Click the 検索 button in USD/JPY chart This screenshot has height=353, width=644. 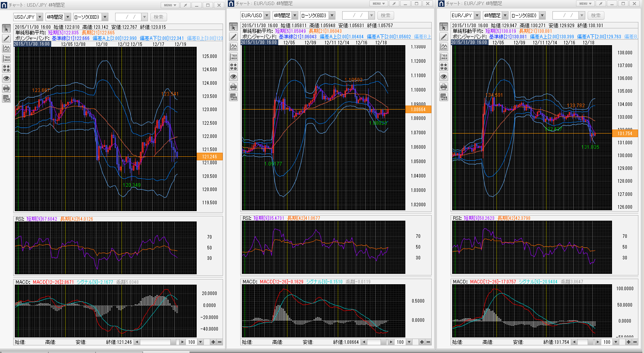click(x=158, y=17)
